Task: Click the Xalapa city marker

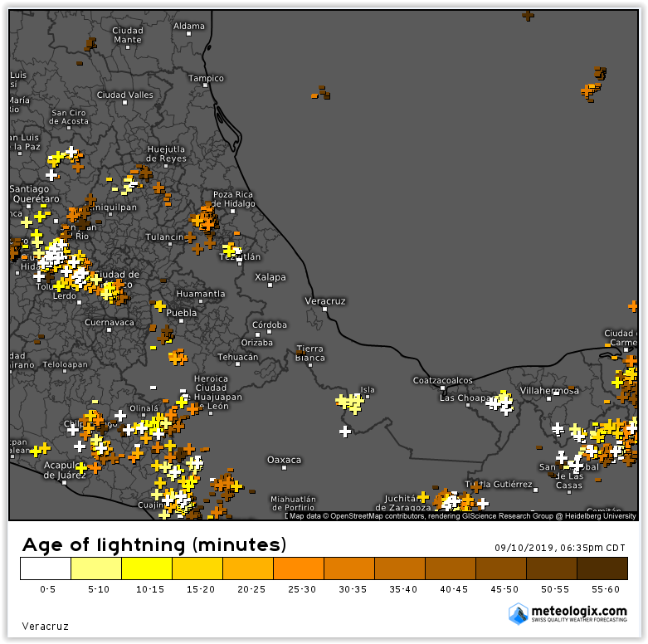Action: [270, 285]
